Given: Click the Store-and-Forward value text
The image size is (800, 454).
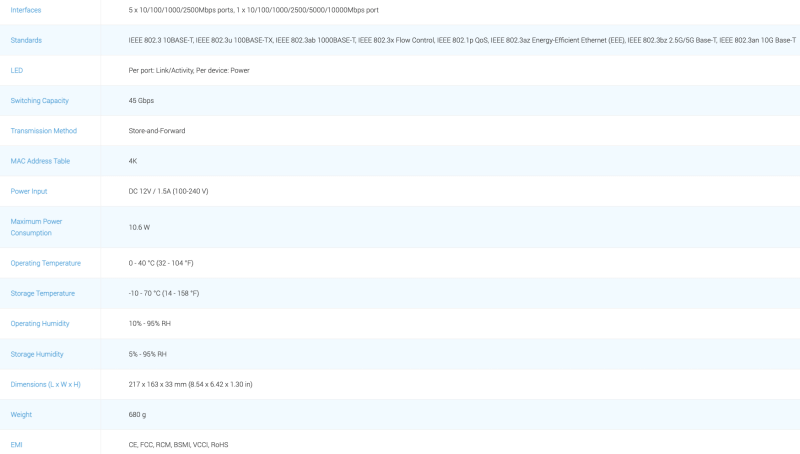Looking at the screenshot, I should 157,131.
